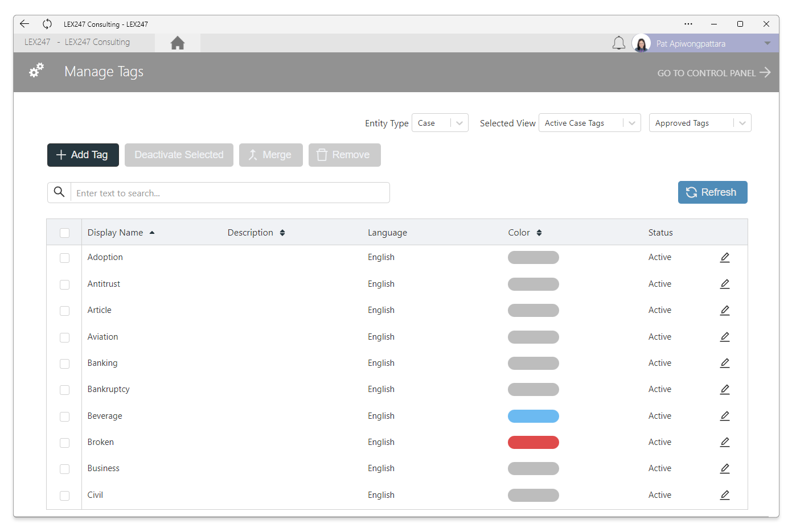This screenshot has width=792, height=532.
Task: Tick the checkbox for the Antitrust row
Action: pos(65,284)
